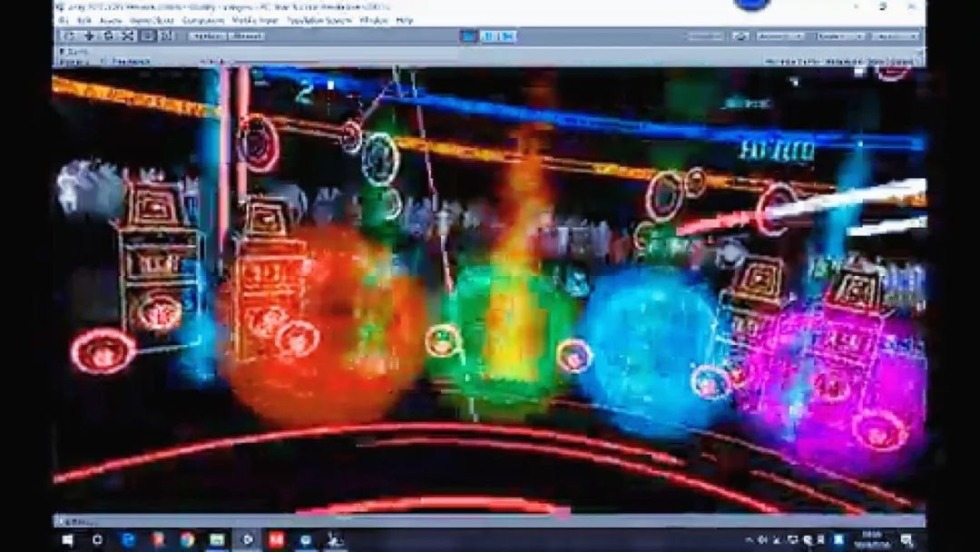980x552 pixels.
Task: Toggle Mute Audio in Game view
Action: pyautogui.click(x=842, y=61)
